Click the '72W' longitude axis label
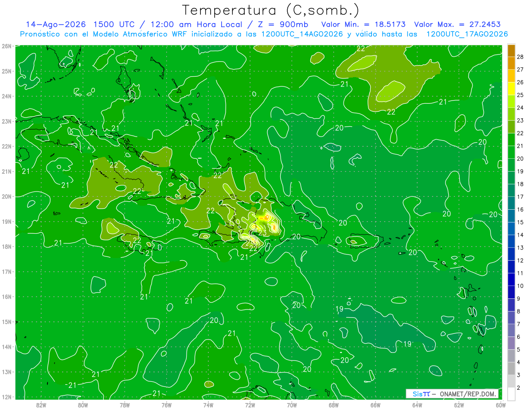This screenshot has height=411, width=532. [x=250, y=405]
